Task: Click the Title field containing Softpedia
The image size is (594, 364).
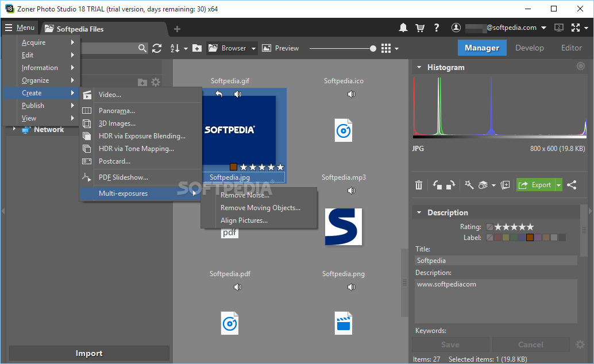Action: tap(496, 260)
